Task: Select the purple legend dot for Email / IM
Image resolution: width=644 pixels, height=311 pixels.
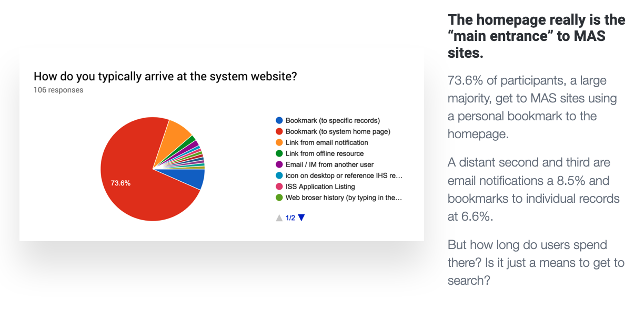Action: pyautogui.click(x=279, y=164)
